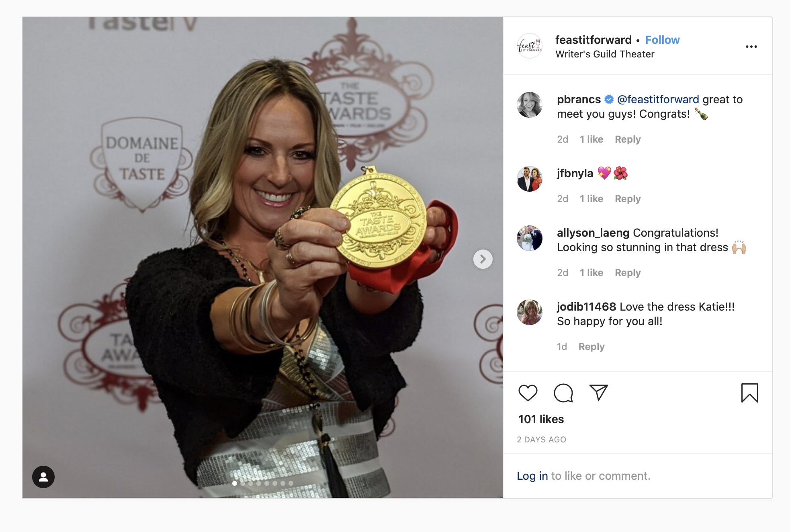790x532 pixels.
Task: Open the jfbnyla commenter avatar
Action: tap(529, 179)
